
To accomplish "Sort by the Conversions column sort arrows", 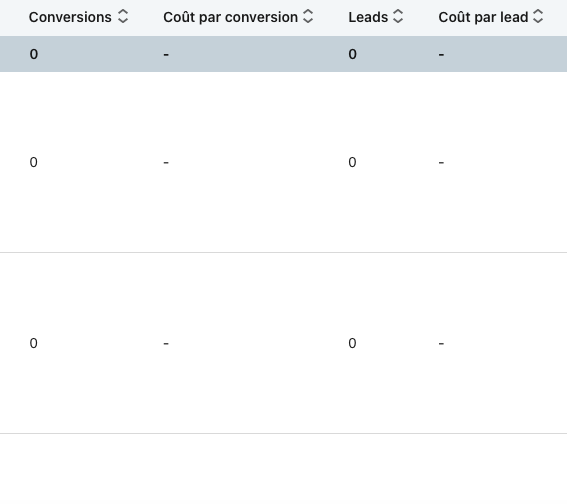I will [x=123, y=17].
